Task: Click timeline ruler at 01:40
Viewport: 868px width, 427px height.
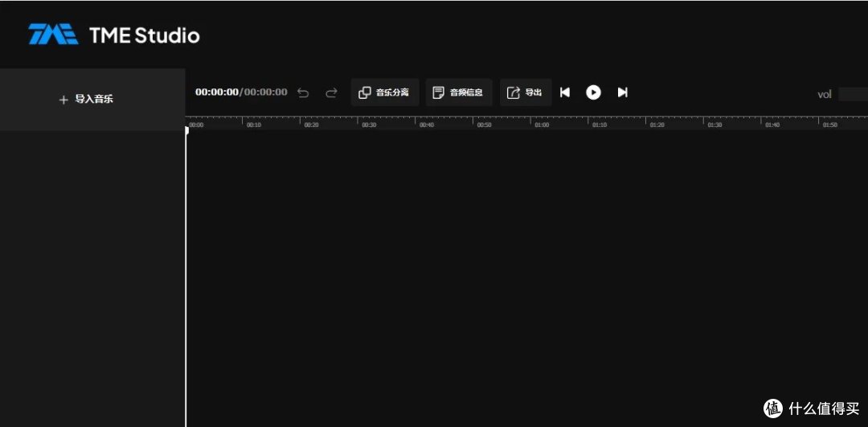Action: coord(772,125)
